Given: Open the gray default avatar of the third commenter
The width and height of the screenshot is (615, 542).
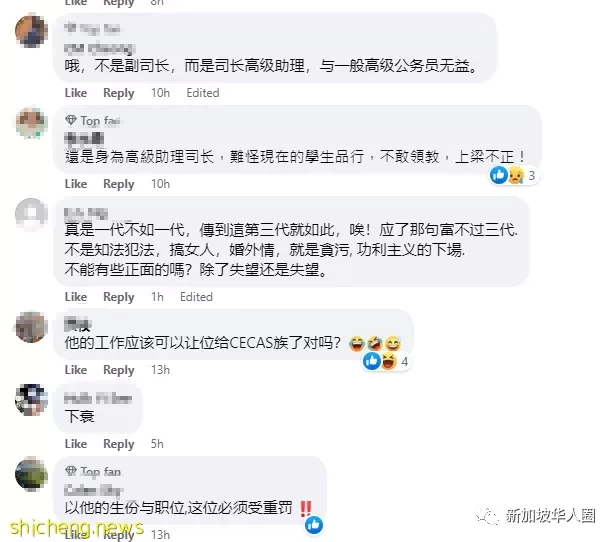Looking at the screenshot, I should (31, 214).
